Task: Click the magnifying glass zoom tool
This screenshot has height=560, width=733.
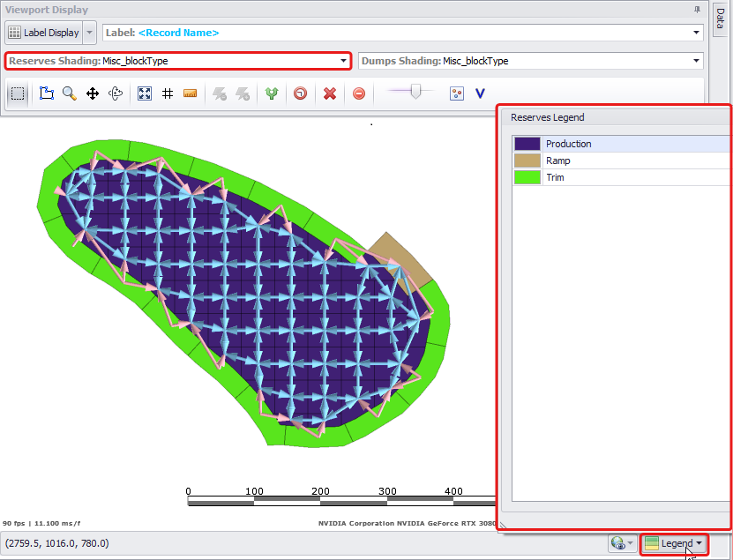Action: tap(69, 93)
